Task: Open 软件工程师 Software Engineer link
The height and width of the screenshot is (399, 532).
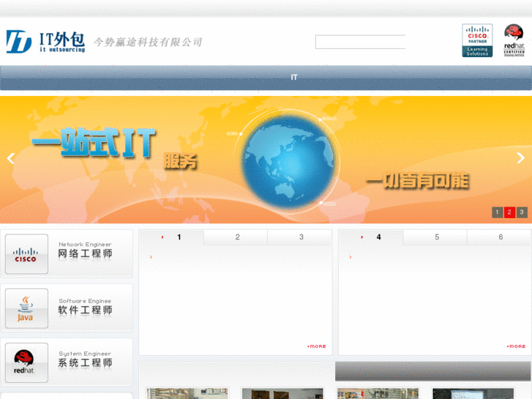Action: point(85,307)
